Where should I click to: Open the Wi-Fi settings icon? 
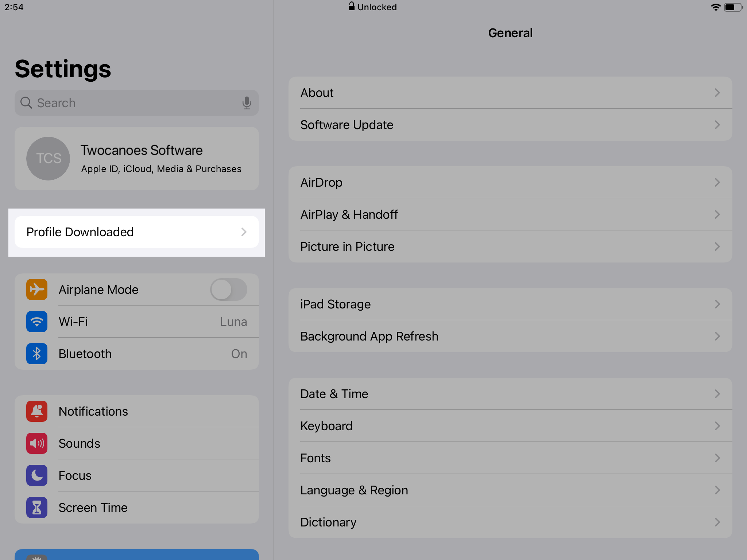pos(36,322)
